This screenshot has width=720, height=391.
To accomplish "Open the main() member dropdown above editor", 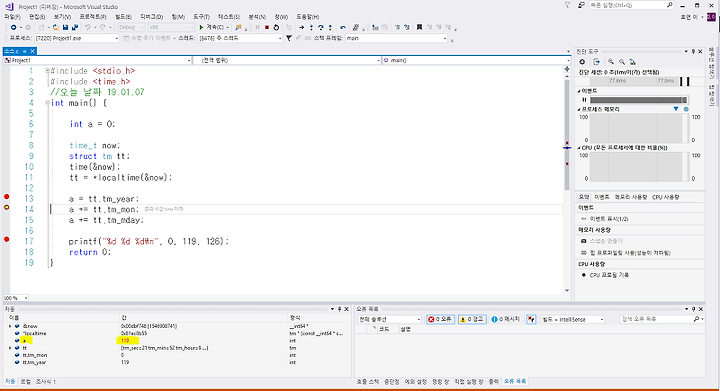I will 476,60.
